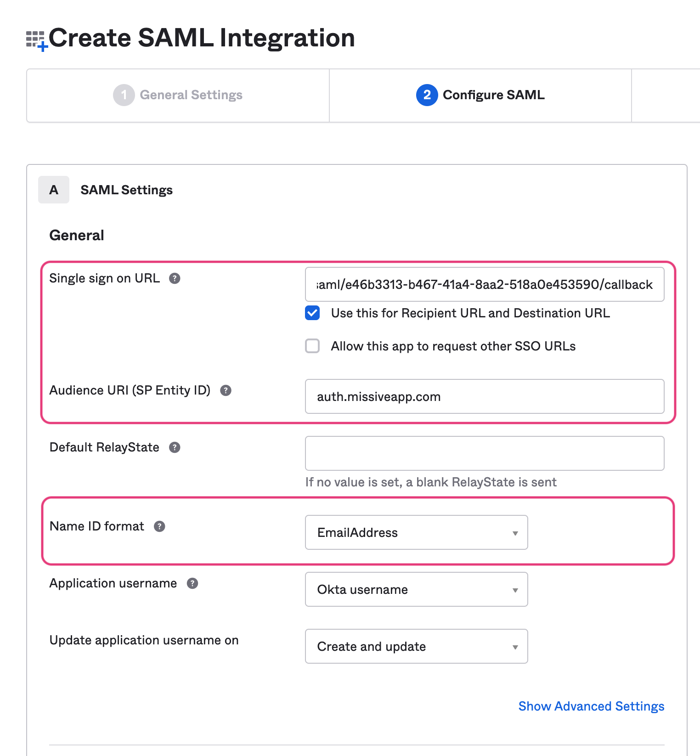Click the section A badge for SAML Settings

(54, 190)
